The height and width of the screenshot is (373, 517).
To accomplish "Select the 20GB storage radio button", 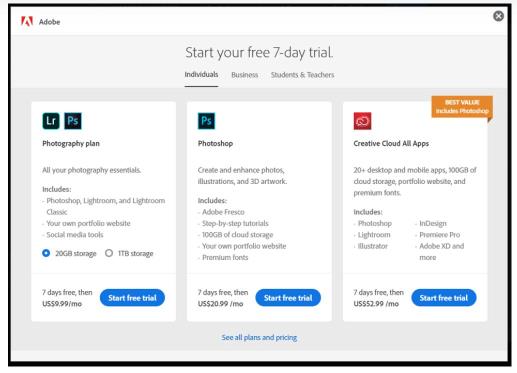I will pos(46,253).
